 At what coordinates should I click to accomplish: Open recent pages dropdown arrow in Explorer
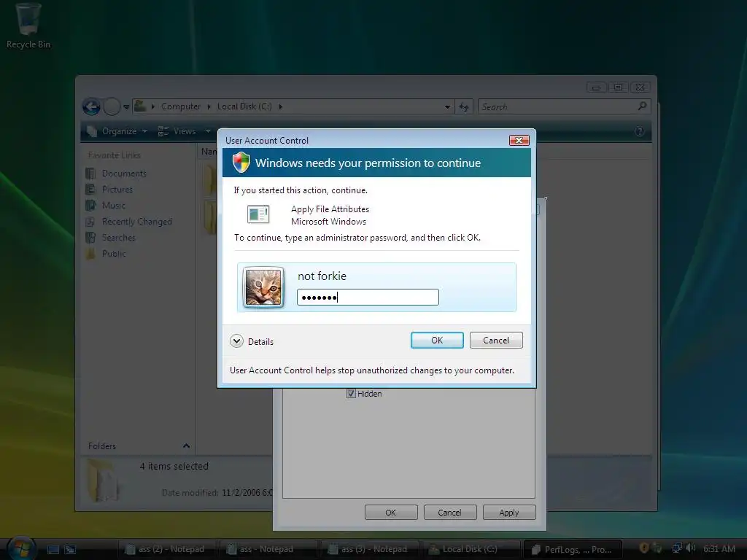[x=126, y=107]
